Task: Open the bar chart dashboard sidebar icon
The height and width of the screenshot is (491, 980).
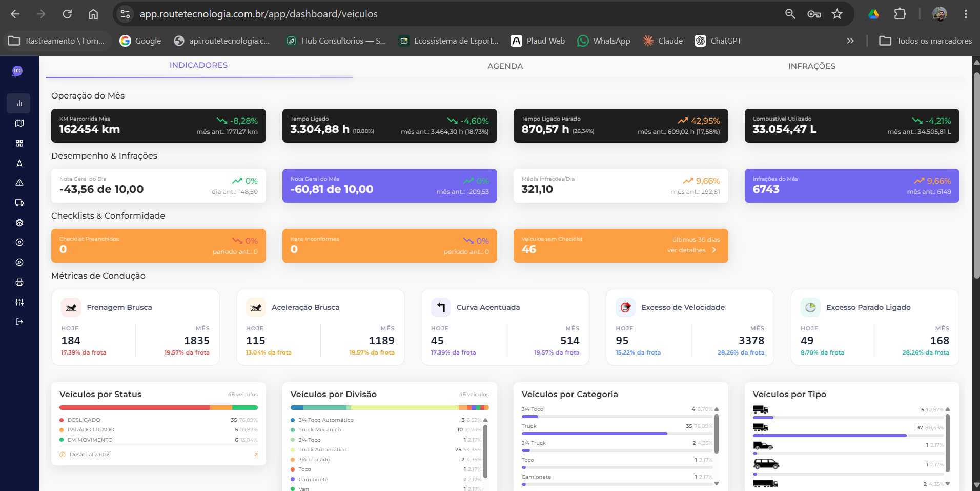Action: (x=19, y=103)
